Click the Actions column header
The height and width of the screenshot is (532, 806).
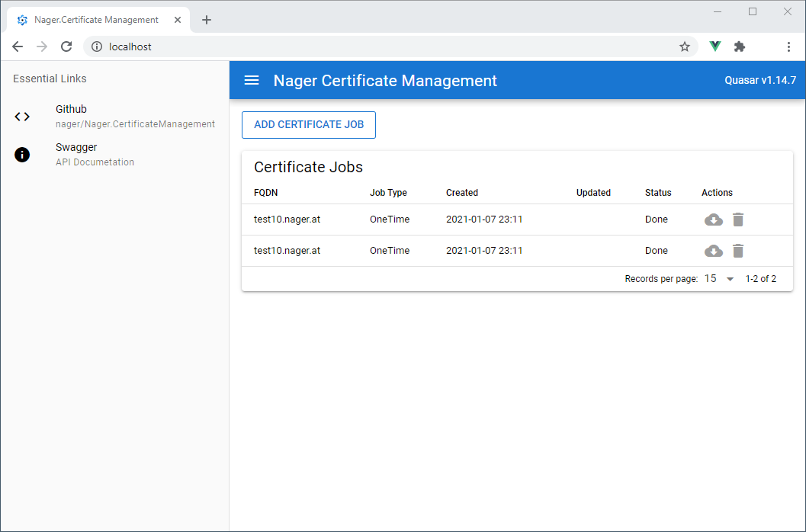717,193
